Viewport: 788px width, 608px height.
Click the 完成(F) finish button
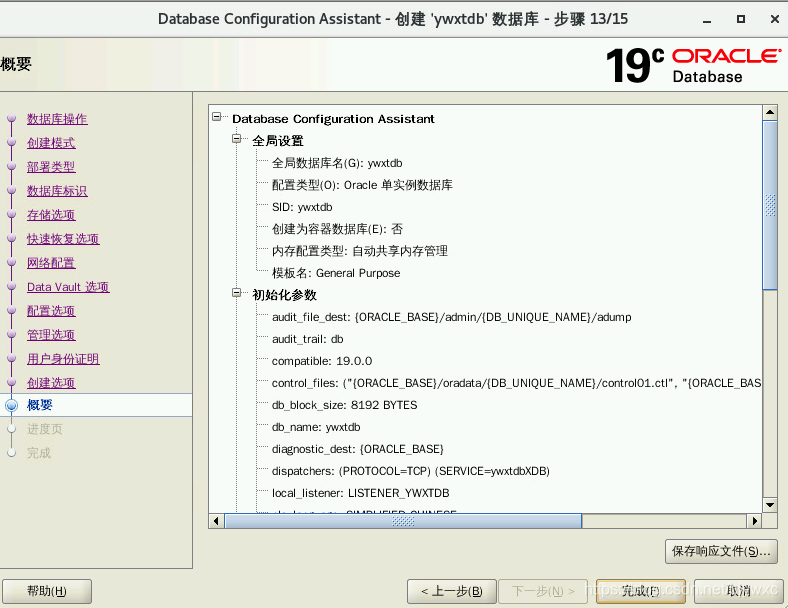coord(641,591)
